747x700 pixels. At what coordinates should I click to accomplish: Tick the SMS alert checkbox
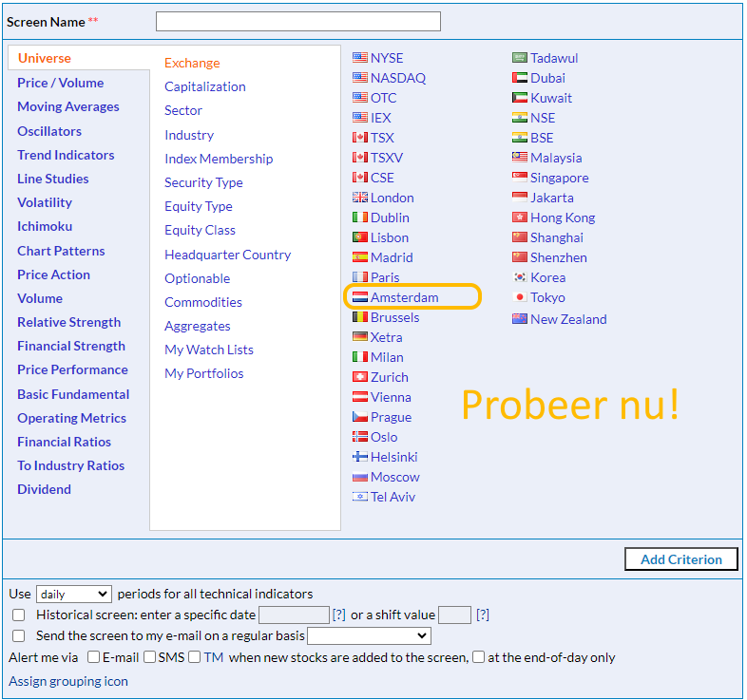point(149,657)
